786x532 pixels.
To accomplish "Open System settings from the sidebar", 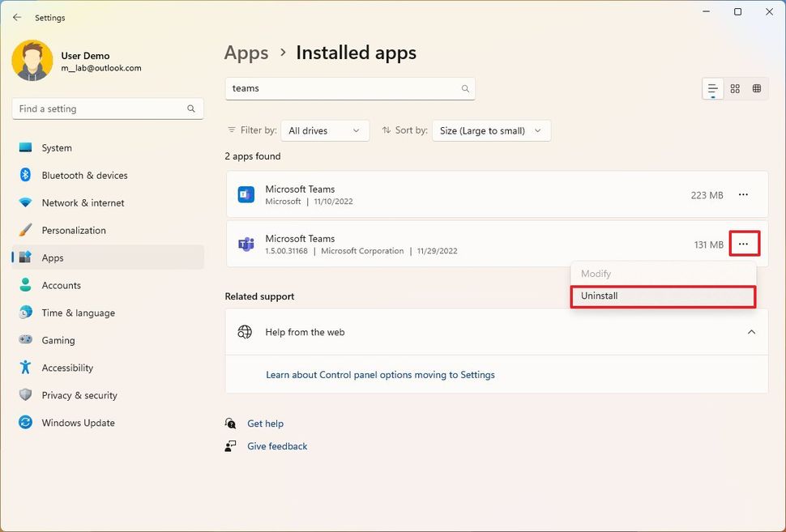I will tap(57, 147).
